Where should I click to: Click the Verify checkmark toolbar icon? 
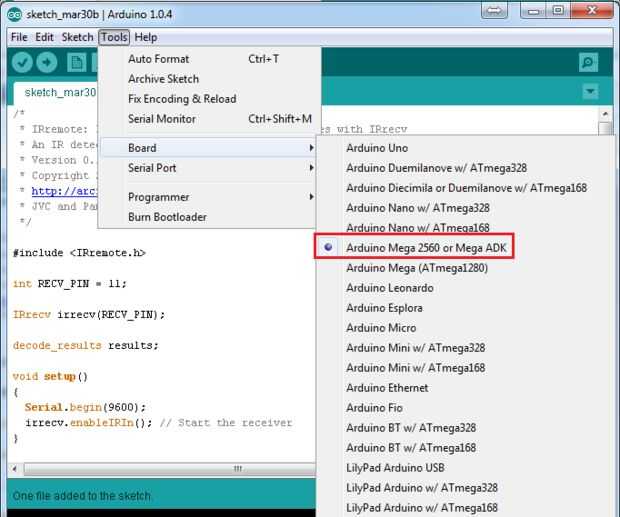point(22,62)
